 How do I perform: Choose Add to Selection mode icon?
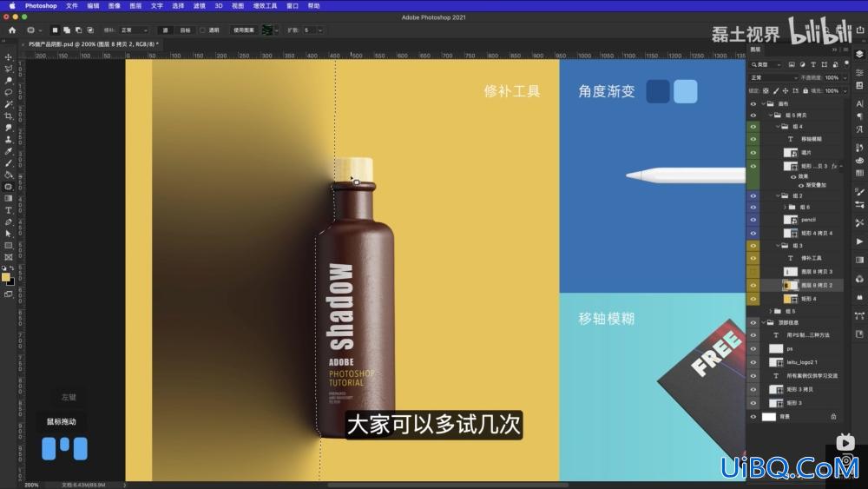pos(67,30)
